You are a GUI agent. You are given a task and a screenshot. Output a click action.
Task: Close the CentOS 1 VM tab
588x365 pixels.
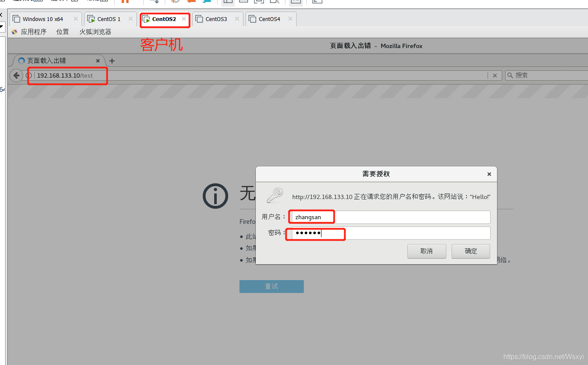(131, 19)
